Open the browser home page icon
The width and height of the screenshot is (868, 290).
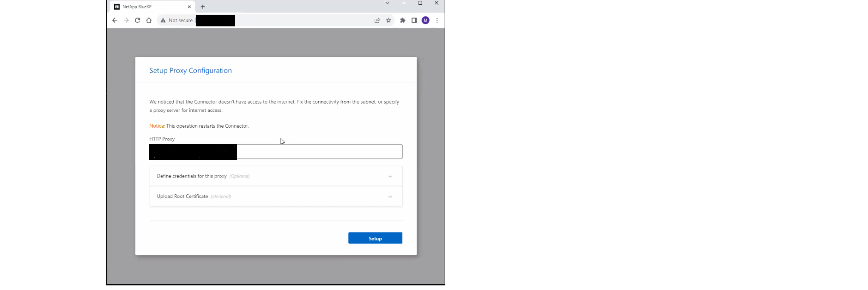pos(149,20)
